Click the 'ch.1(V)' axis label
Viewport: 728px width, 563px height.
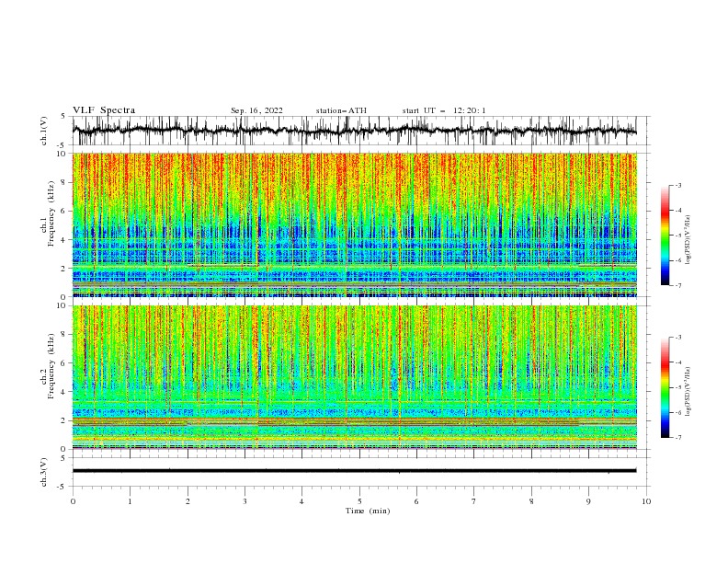click(44, 131)
